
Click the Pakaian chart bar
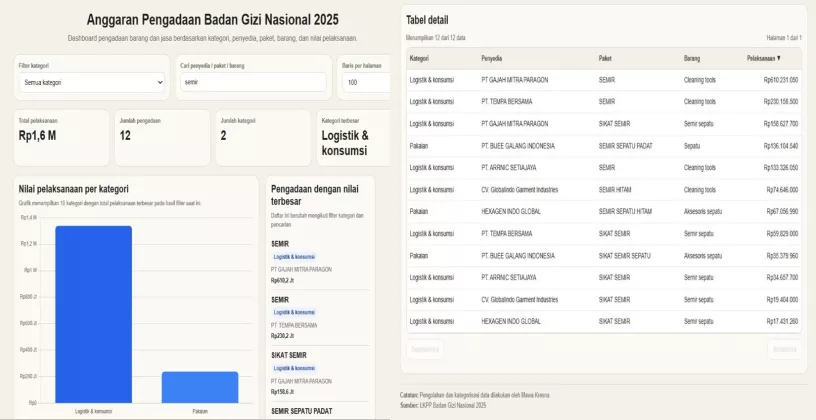click(x=200, y=387)
